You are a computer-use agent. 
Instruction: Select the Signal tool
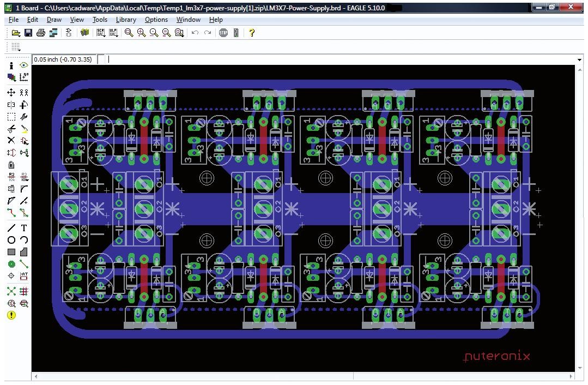coord(23,264)
